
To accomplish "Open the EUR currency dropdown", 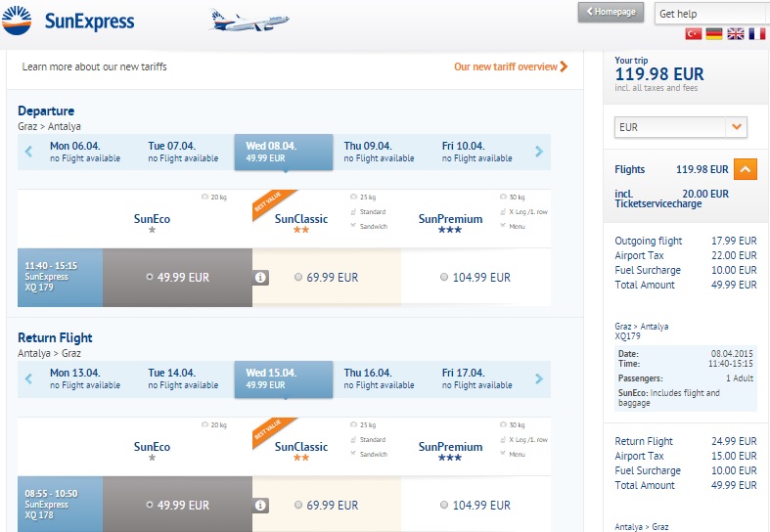I will (x=736, y=127).
